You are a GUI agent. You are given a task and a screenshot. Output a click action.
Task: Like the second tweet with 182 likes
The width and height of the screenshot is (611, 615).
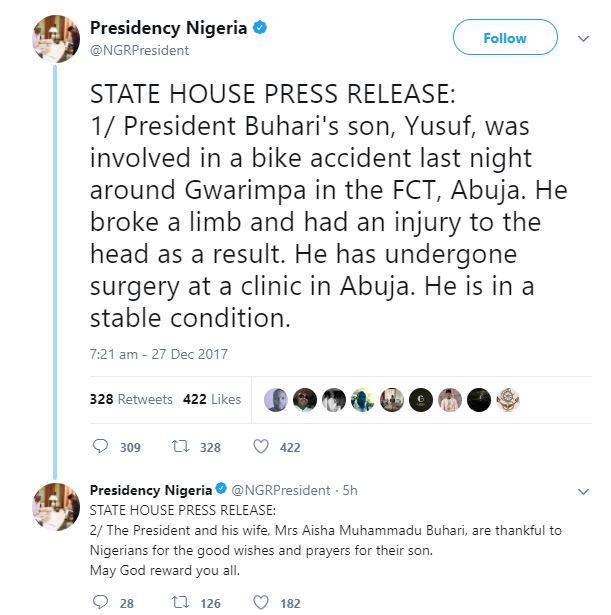261,602
